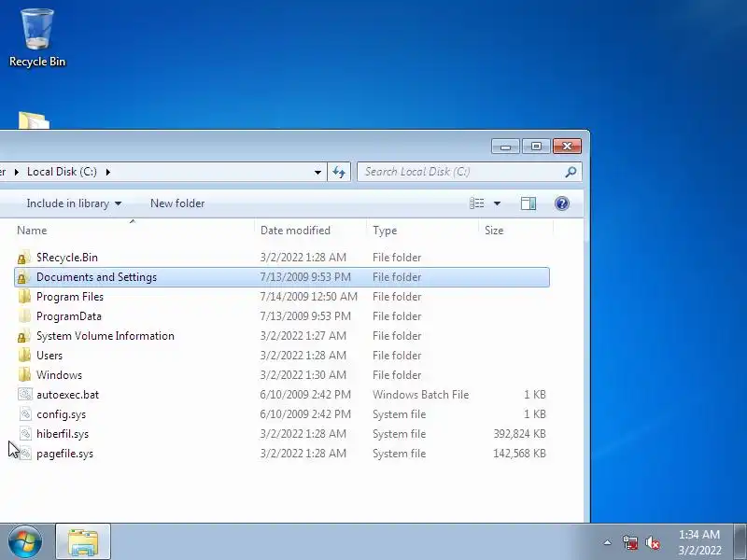Sort by the Date modified column header
Viewport: 747px width, 560px height.
[x=295, y=231]
